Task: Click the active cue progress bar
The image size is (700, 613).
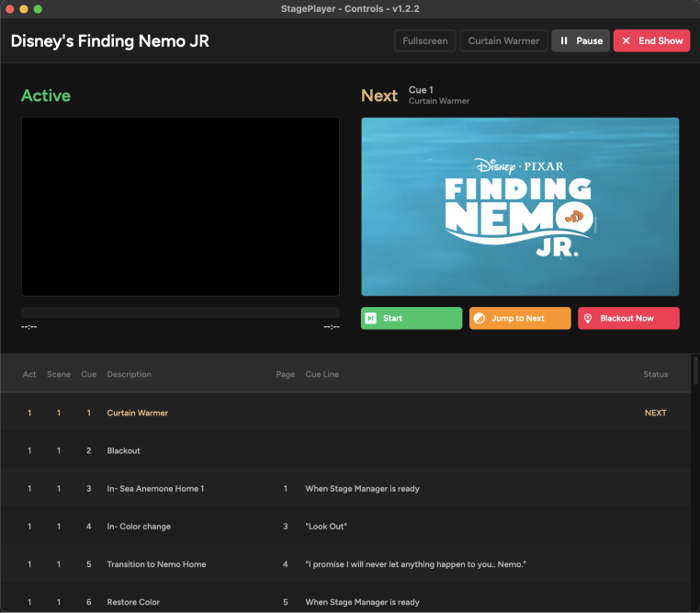Action: 180,312
